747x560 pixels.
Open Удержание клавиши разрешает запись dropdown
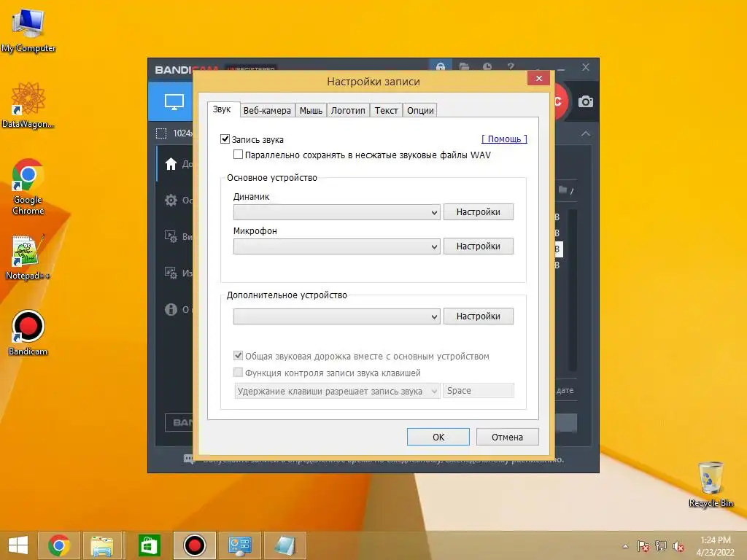coord(337,391)
